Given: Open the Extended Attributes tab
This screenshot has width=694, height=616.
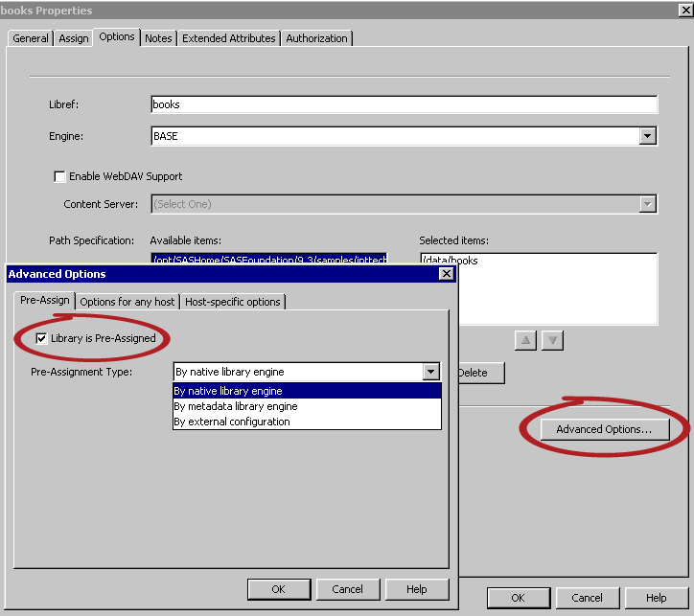Looking at the screenshot, I should click(229, 38).
